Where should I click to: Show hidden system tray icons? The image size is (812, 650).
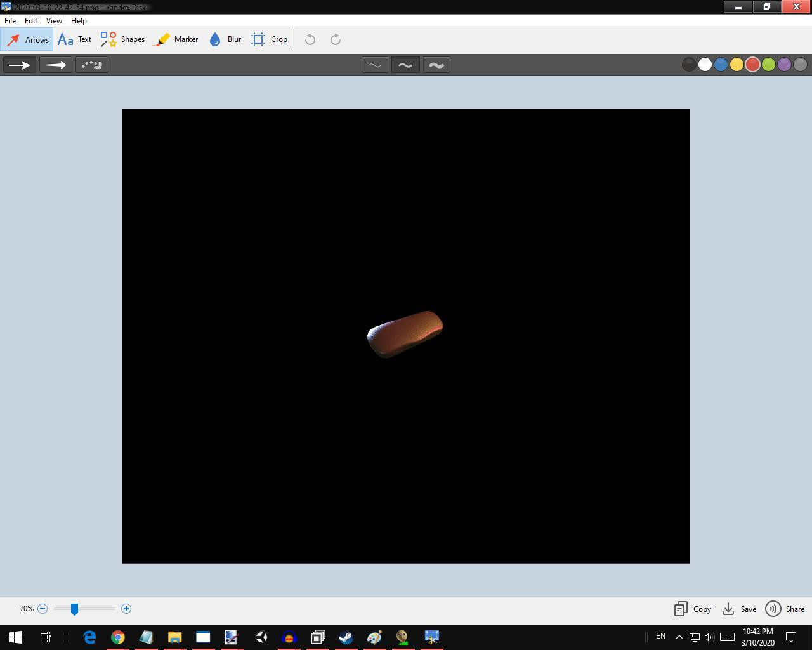coord(679,637)
